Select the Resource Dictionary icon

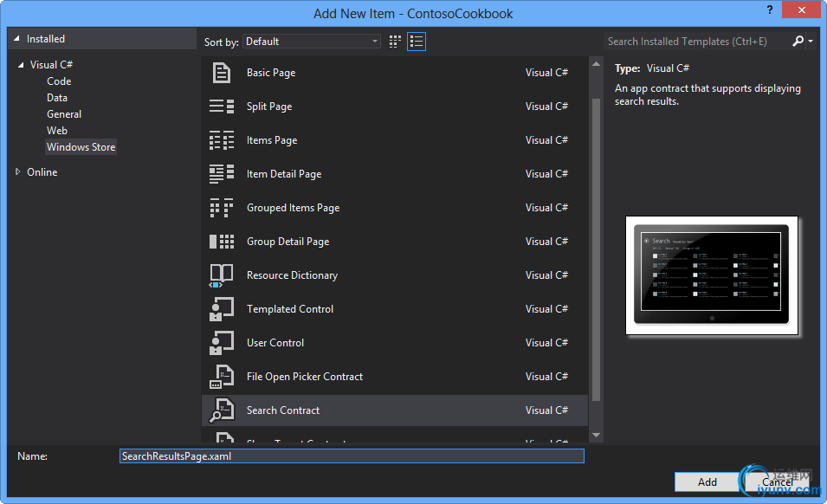(222, 275)
